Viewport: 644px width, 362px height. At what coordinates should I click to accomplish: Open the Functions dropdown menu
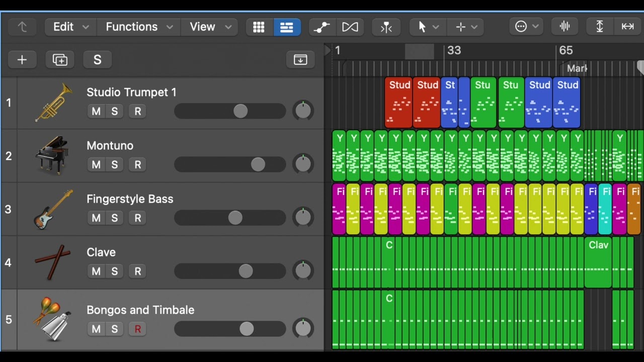[x=139, y=27]
